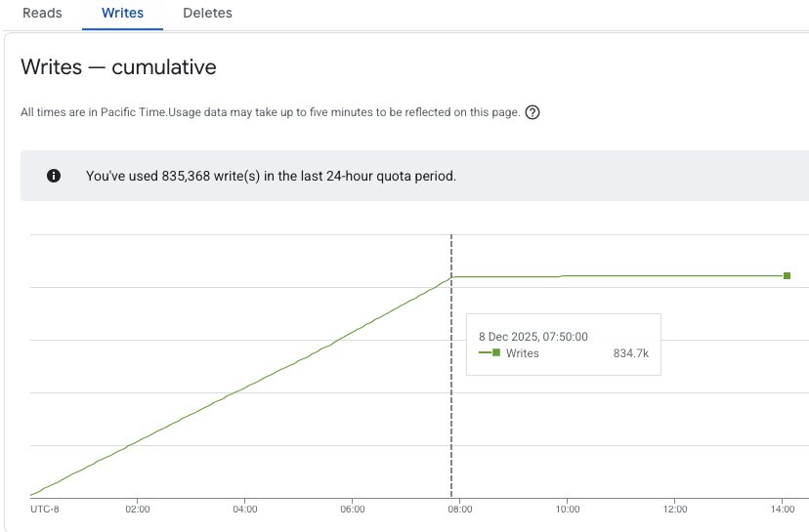Click the 10:00 time axis label
This screenshot has height=532, width=809.
(568, 509)
